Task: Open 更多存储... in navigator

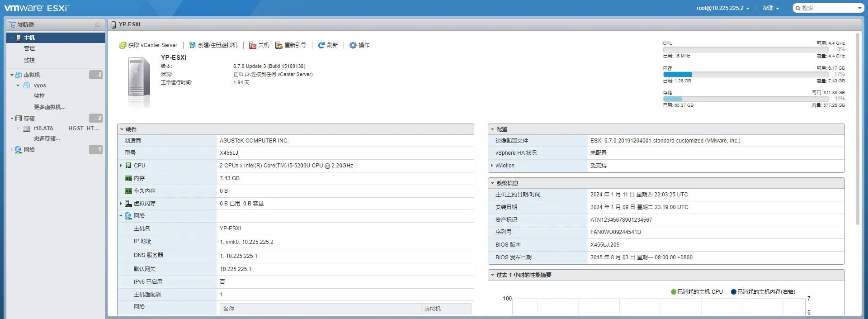Action: pyautogui.click(x=47, y=138)
